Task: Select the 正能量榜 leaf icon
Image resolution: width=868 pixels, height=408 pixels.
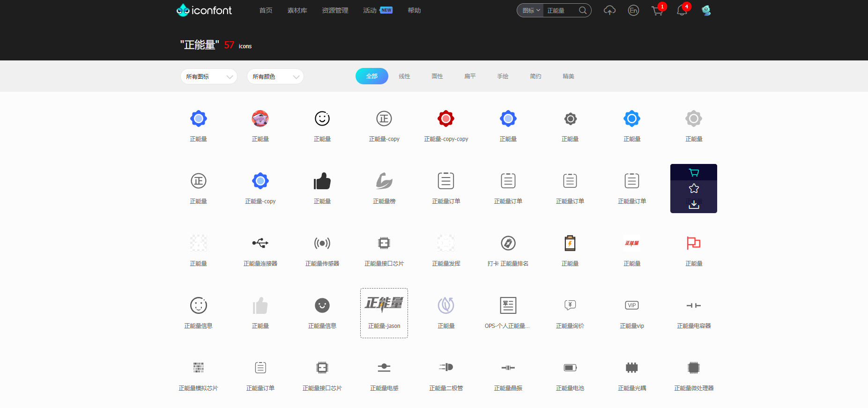Action: [384, 181]
